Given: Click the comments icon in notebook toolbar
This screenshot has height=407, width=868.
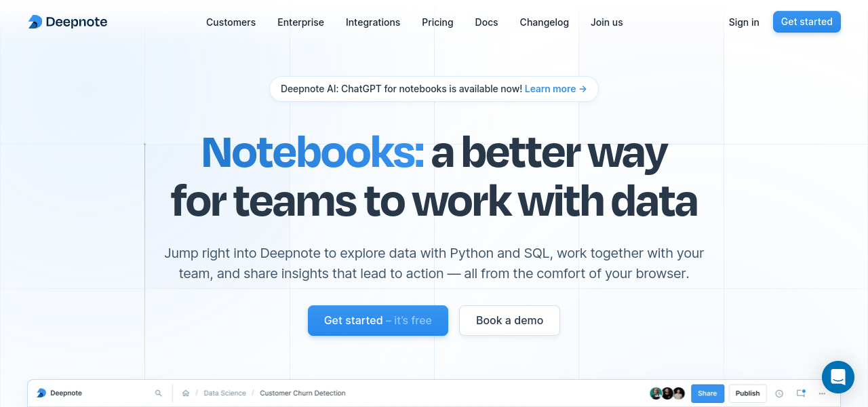Looking at the screenshot, I should [x=801, y=393].
